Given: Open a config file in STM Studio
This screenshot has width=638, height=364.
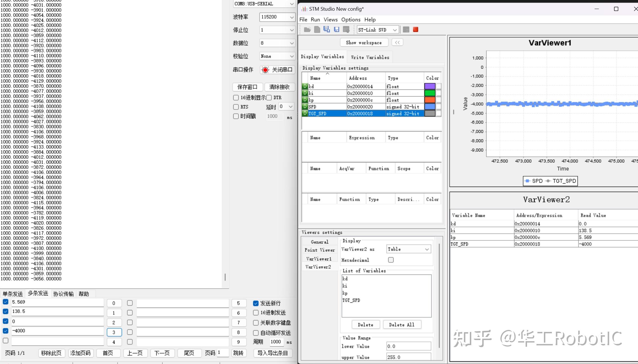Looking at the screenshot, I should coord(307,30).
